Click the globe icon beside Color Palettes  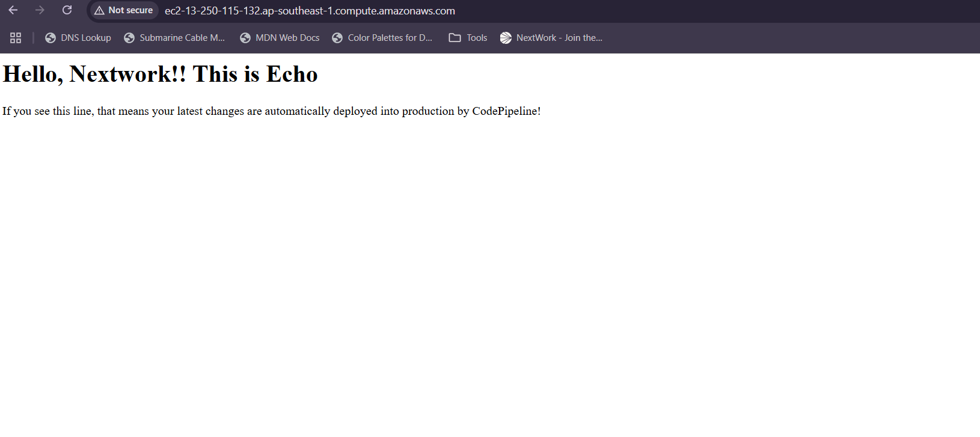click(x=337, y=38)
